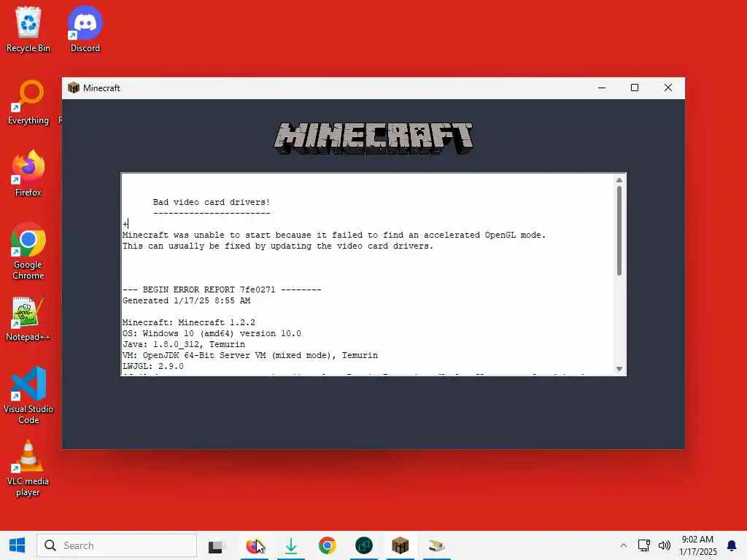Image resolution: width=747 pixels, height=560 pixels.
Task: Click the taskbar Search box
Action: tap(117, 545)
